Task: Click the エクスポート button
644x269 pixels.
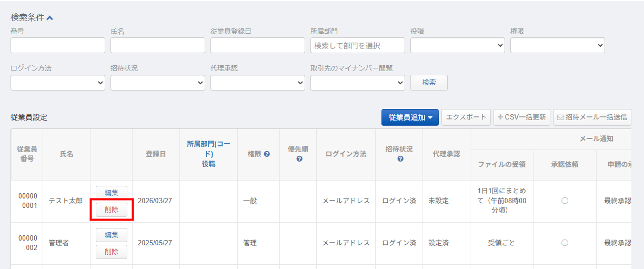Action: coord(466,117)
